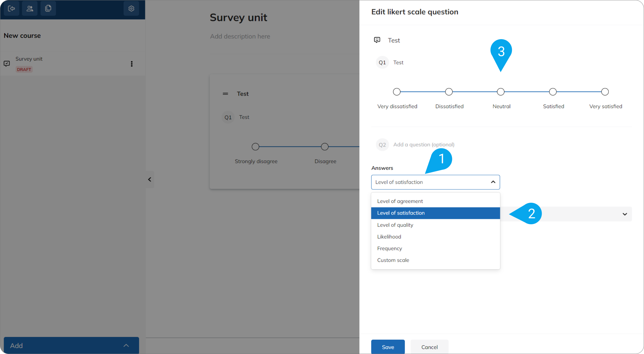Select the Strongly disagree radio in Survey unit
Viewport: 644px width, 354px height.
point(255,147)
